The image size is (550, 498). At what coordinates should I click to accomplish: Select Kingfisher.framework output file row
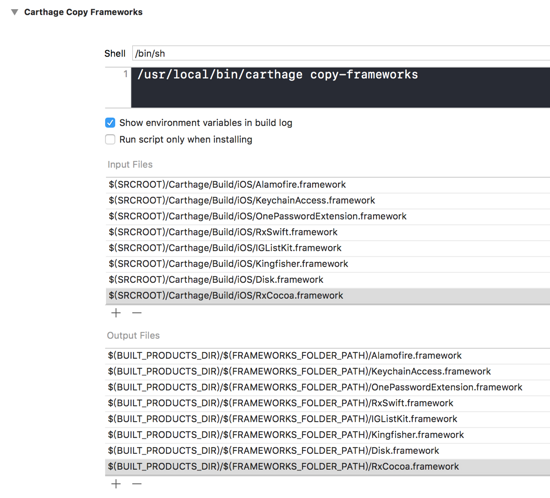point(328,435)
